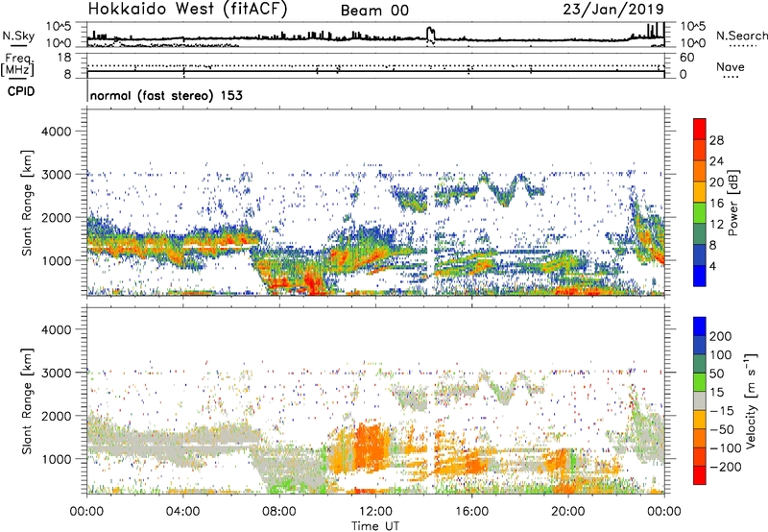Click the '-200' velocity colorbar value
The height and width of the screenshot is (532, 768).
pyautogui.click(x=726, y=467)
